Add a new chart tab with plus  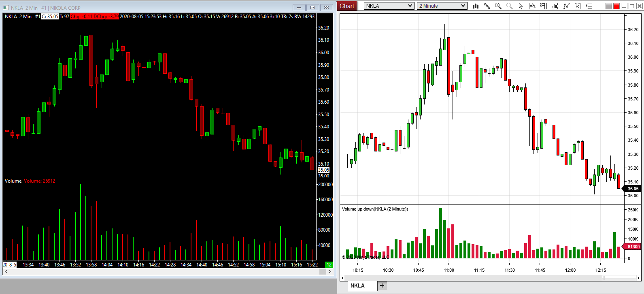pyautogui.click(x=382, y=285)
